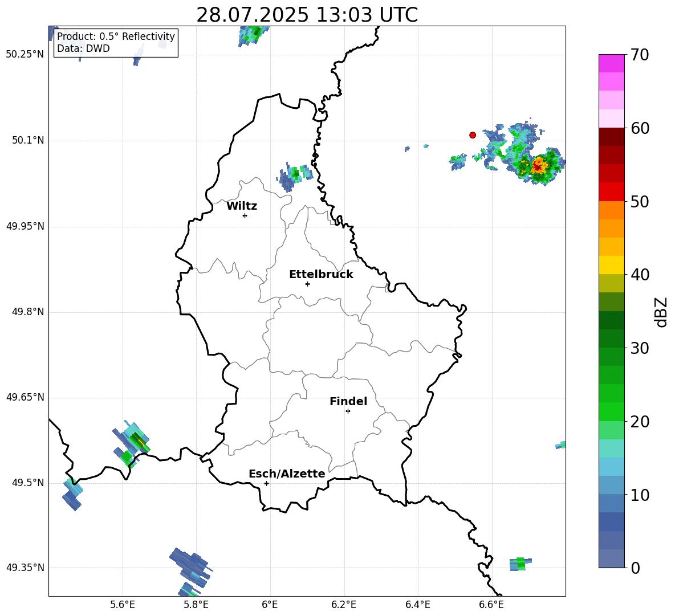Screen dimensions: 675x616
Task: Click the '6.4°E' longitude label
Action: (417, 605)
